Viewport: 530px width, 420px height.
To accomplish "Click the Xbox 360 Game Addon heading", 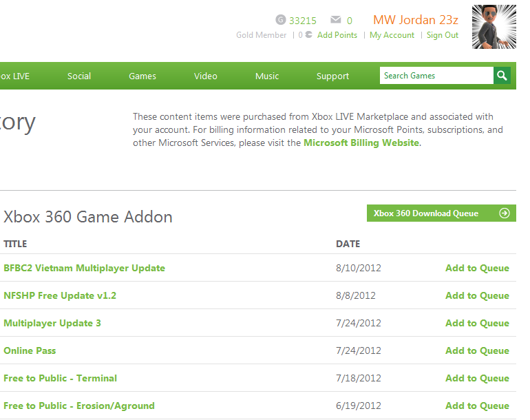I will pyautogui.click(x=88, y=217).
